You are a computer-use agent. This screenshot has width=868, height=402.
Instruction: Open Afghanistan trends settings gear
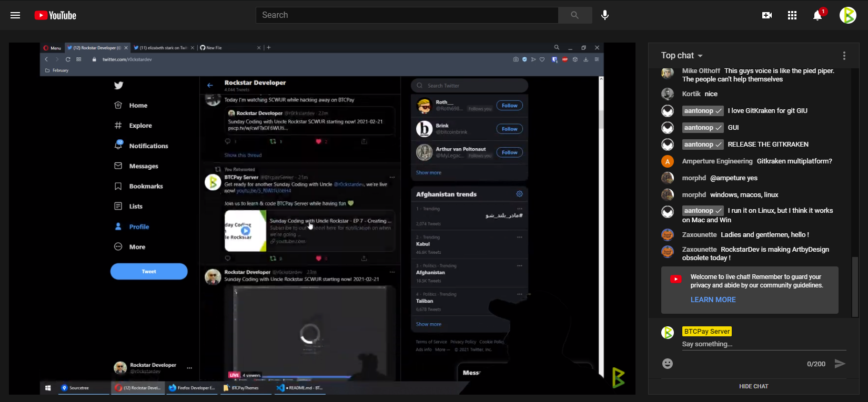(519, 194)
